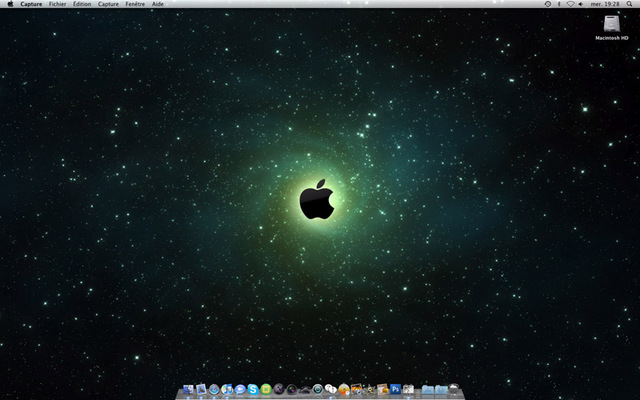The width and height of the screenshot is (640, 400).
Task: Open the Fenêtre menu
Action: (135, 4)
